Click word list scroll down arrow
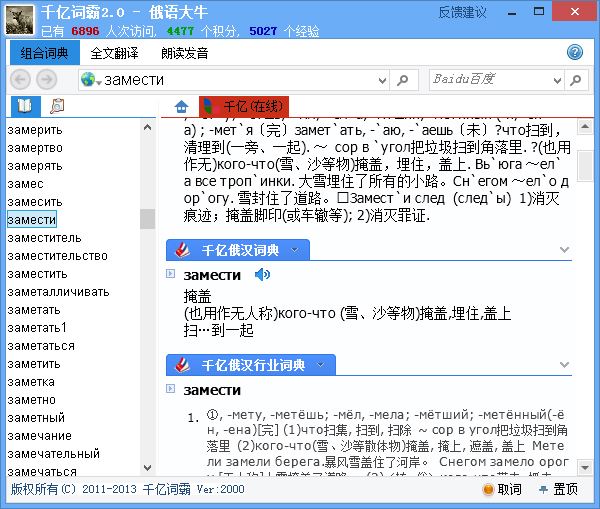 (x=147, y=468)
